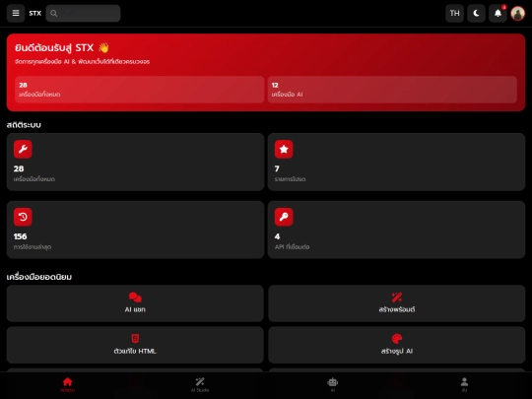Open the สร้างรูป AI tool
532x399 pixels.
(397, 345)
